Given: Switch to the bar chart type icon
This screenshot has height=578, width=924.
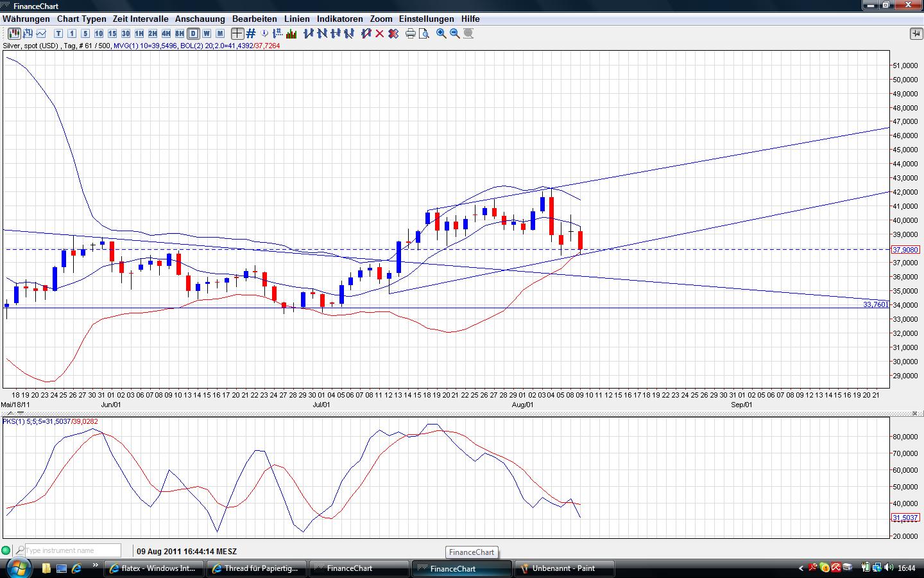Looking at the screenshot, I should 28,33.
